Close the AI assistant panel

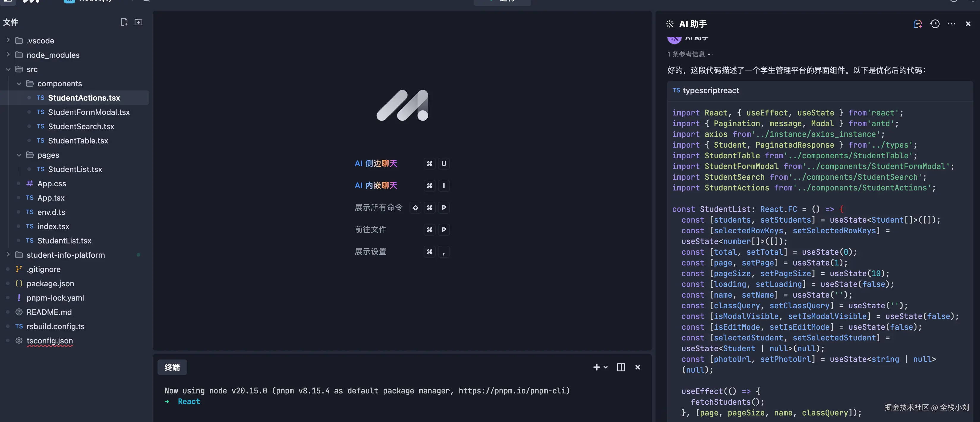pos(968,24)
